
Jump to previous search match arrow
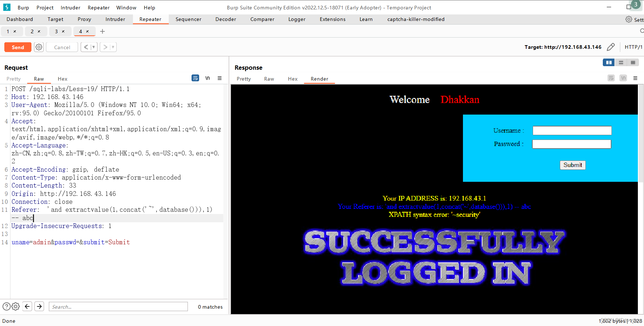point(27,306)
